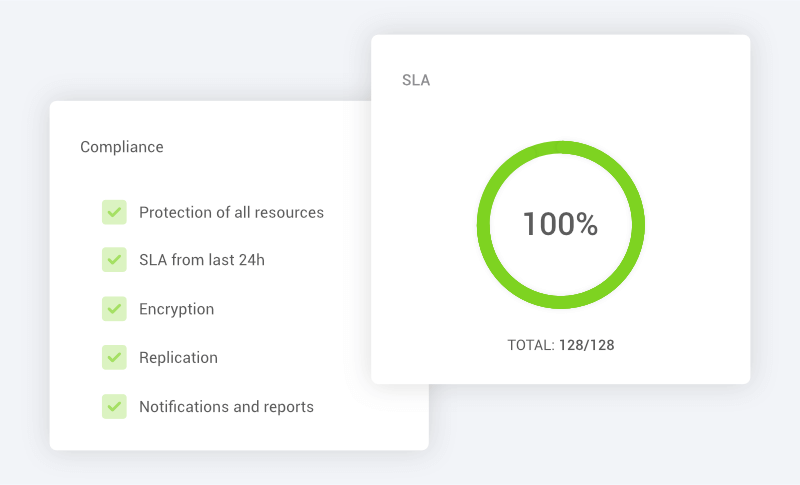Uncheck the Replication checkbox
The image size is (800, 485).
[114, 357]
